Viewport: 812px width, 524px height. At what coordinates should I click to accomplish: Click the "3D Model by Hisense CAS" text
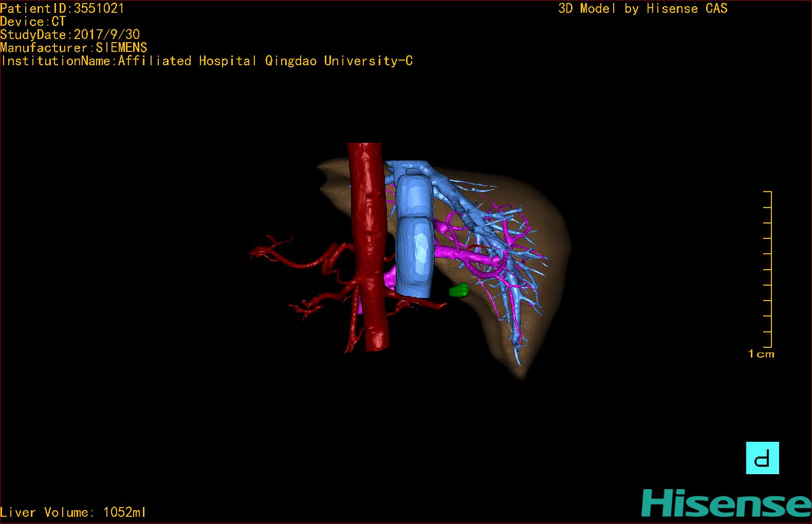[x=643, y=8]
